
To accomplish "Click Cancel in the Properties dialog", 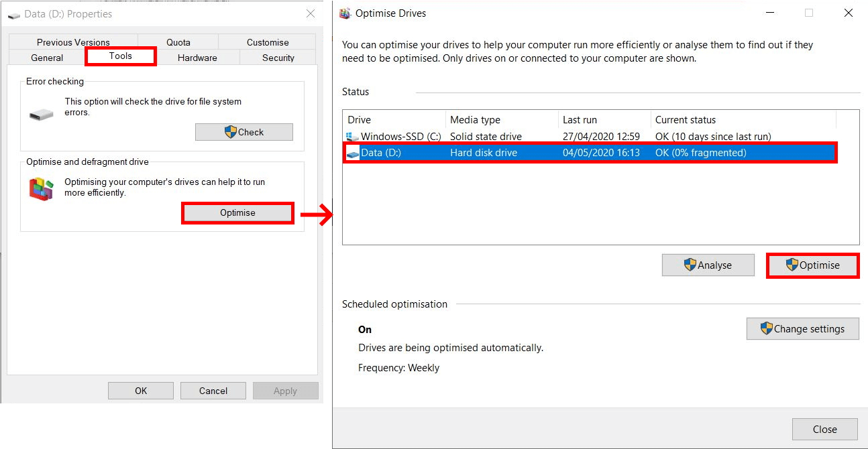I will (213, 391).
